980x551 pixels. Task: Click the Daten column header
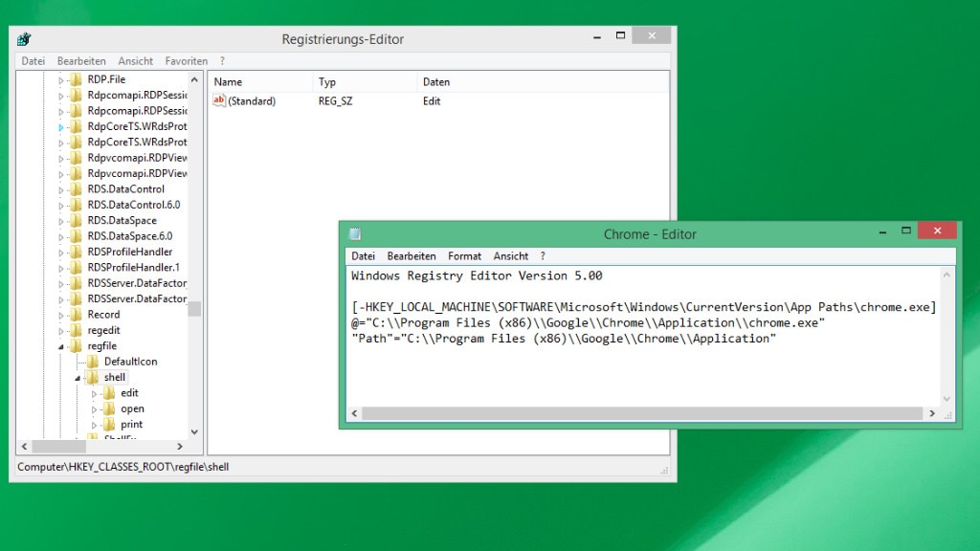[436, 82]
